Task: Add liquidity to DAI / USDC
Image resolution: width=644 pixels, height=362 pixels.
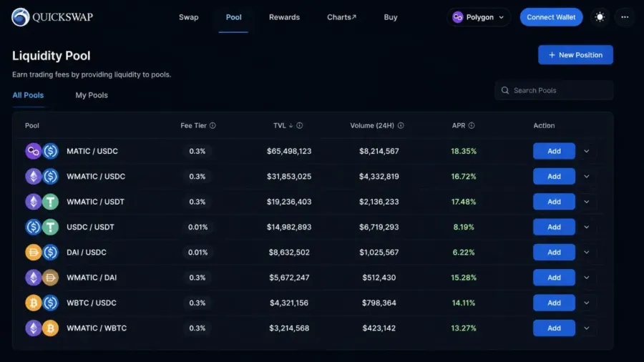Action: click(554, 253)
